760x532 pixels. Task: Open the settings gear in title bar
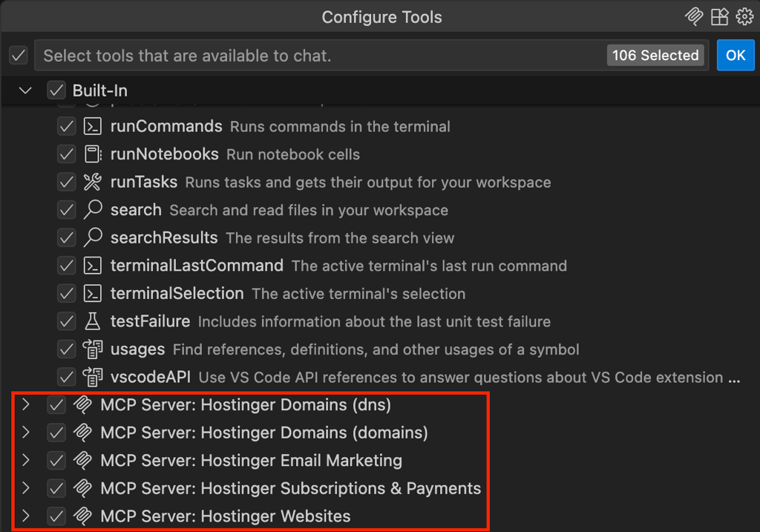[744, 17]
